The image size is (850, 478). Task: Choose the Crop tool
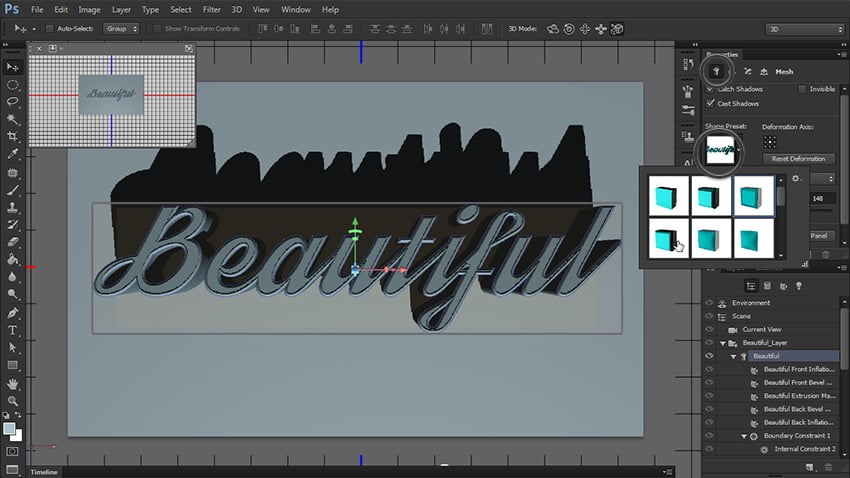point(13,136)
